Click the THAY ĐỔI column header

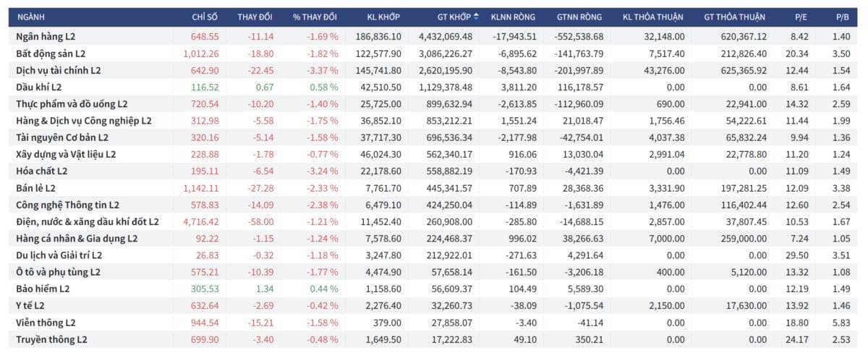coord(255,16)
